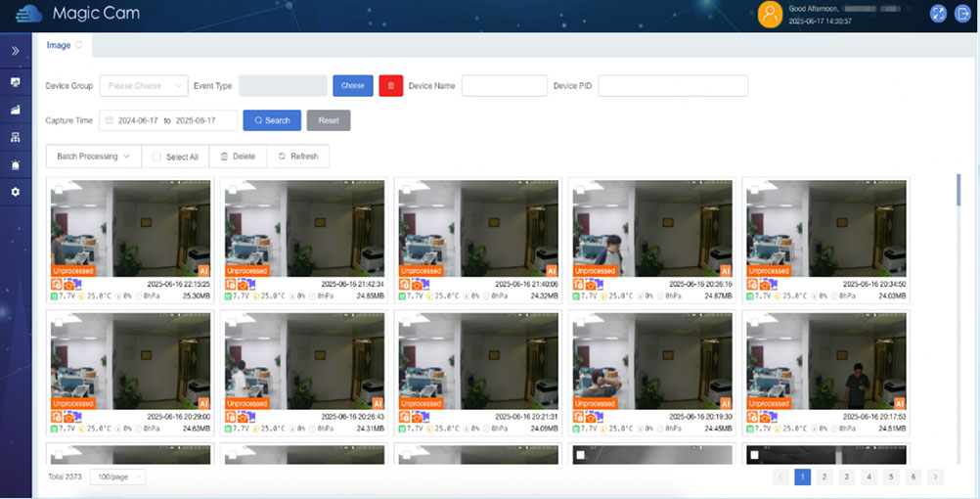Open the statistics chart sidebar icon

[x=16, y=110]
